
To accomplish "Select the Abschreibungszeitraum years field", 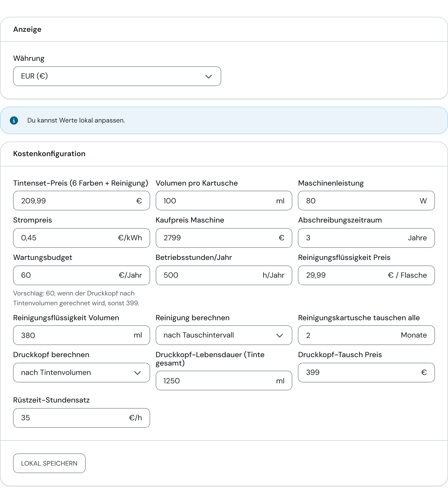I will click(366, 238).
